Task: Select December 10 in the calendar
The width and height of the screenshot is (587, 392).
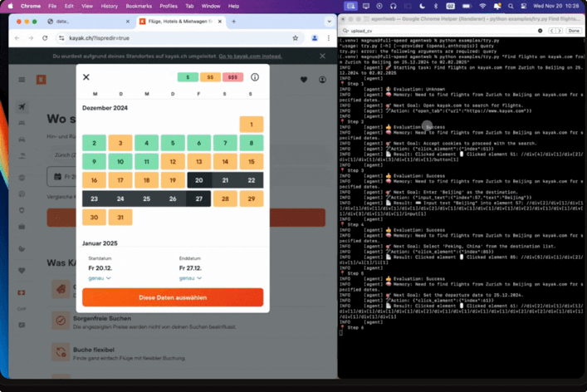Action: coord(120,161)
